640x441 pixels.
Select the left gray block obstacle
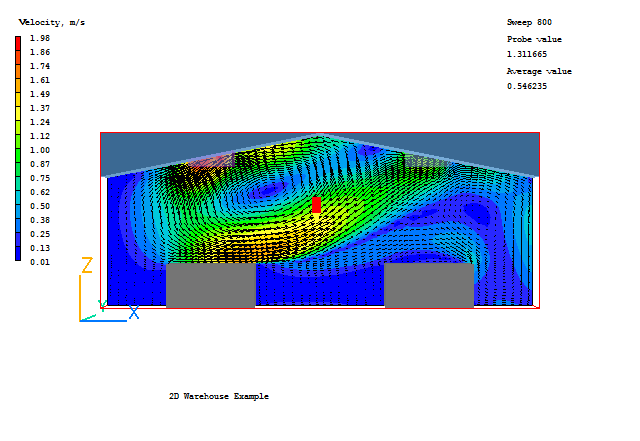210,285
